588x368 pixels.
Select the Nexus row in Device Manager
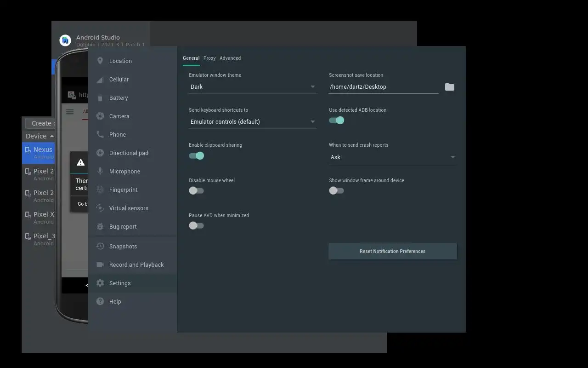(x=38, y=153)
